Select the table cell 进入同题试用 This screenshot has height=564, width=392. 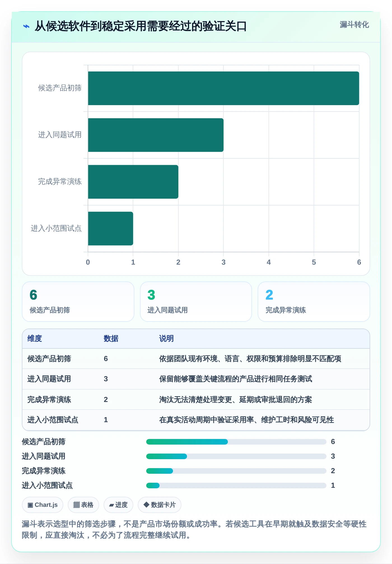49,379
